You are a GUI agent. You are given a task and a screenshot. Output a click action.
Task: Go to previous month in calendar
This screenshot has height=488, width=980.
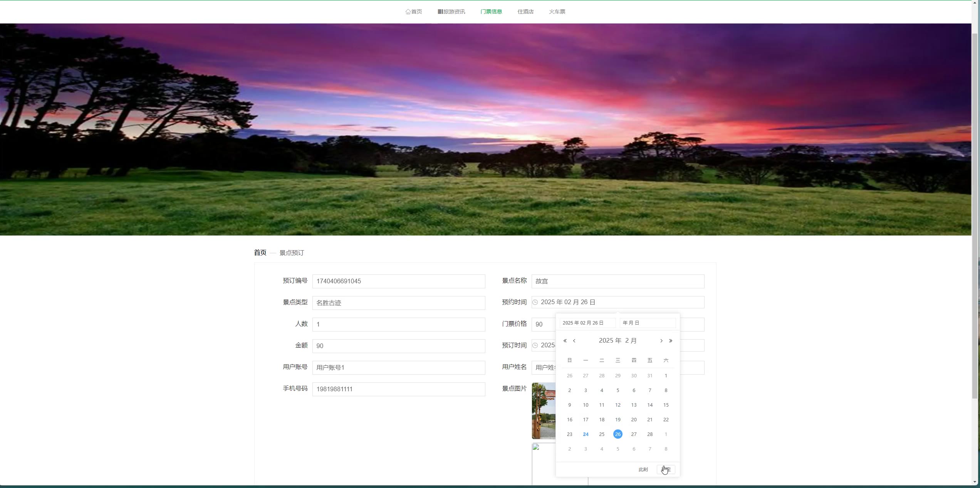coord(574,341)
